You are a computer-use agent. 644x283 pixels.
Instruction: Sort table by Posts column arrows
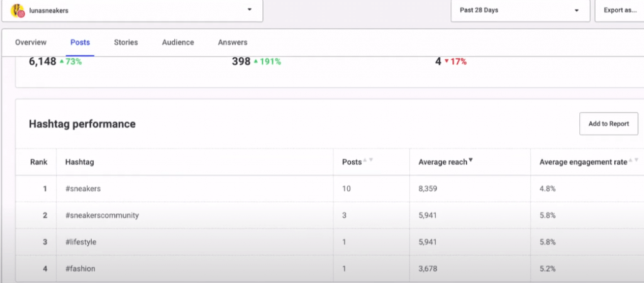(368, 160)
